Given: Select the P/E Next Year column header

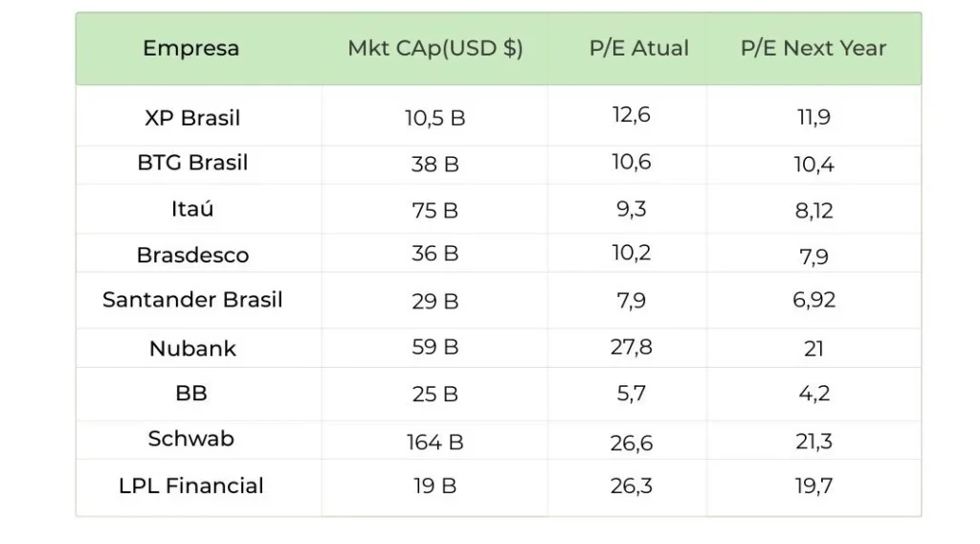Looking at the screenshot, I should click(x=813, y=48).
